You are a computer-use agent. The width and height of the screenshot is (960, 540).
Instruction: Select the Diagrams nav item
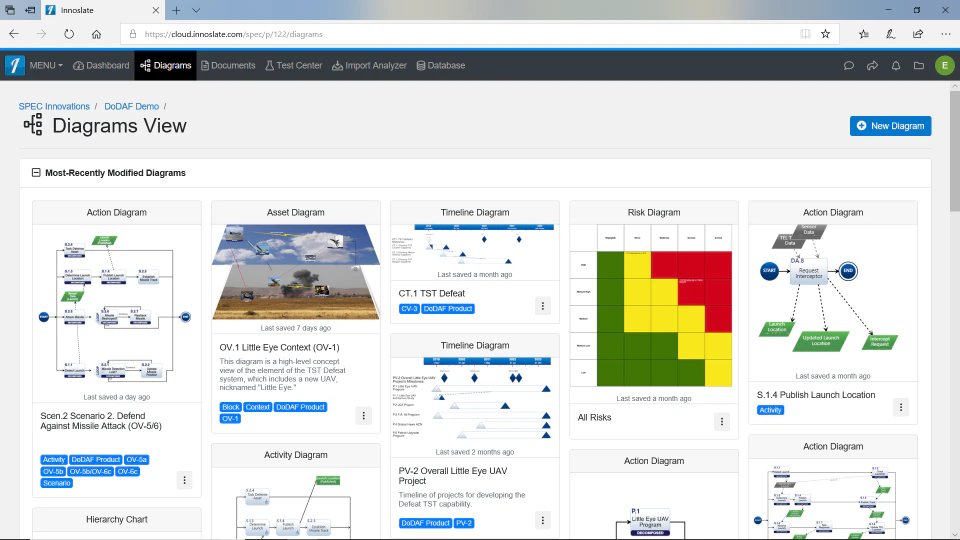166,66
